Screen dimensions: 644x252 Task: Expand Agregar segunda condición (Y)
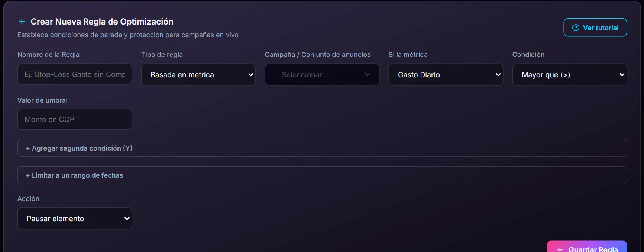coord(322,148)
